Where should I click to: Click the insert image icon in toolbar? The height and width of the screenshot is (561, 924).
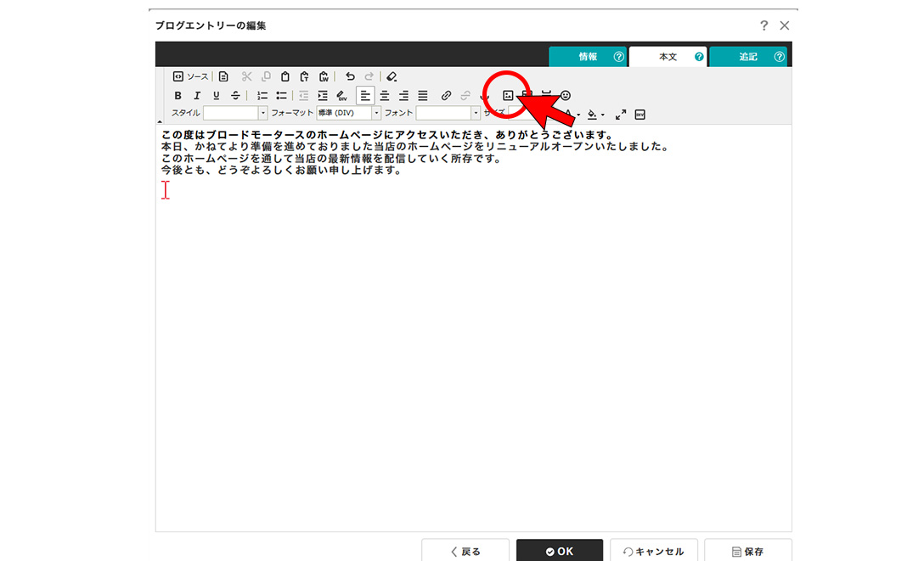point(508,96)
